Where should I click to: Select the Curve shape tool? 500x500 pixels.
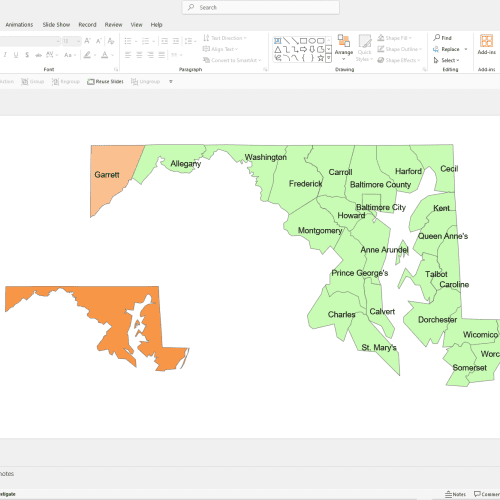(295, 58)
